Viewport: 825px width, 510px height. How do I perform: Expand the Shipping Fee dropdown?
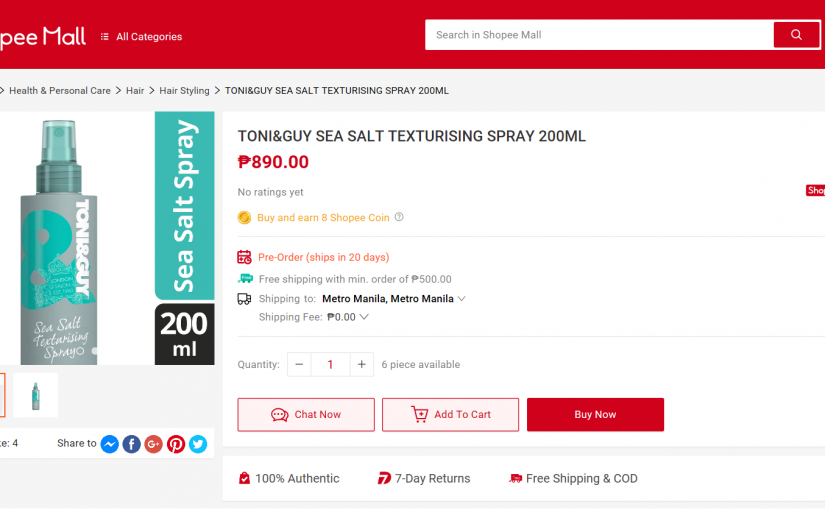click(364, 317)
